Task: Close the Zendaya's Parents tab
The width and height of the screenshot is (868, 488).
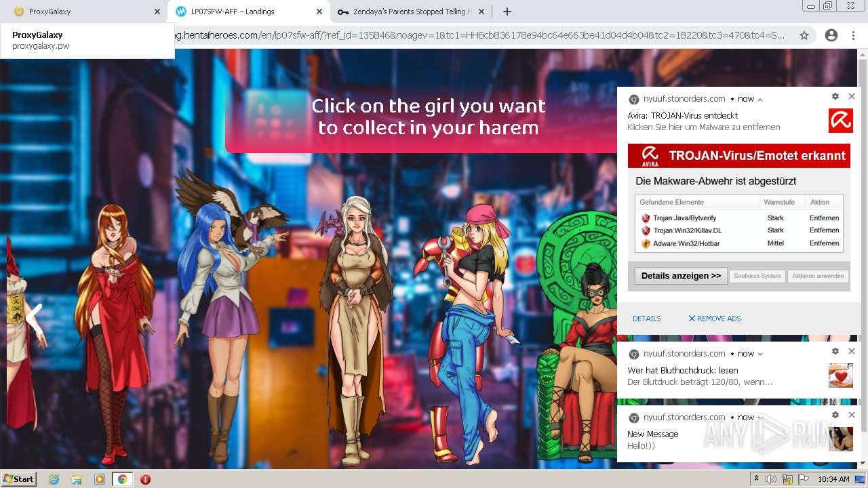Action: [481, 12]
